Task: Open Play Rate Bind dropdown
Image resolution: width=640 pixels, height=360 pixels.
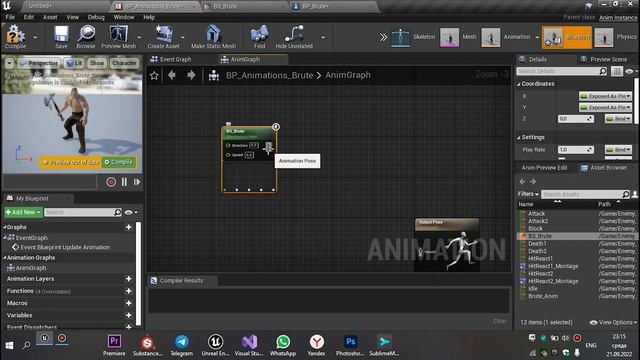Action: pyautogui.click(x=618, y=150)
